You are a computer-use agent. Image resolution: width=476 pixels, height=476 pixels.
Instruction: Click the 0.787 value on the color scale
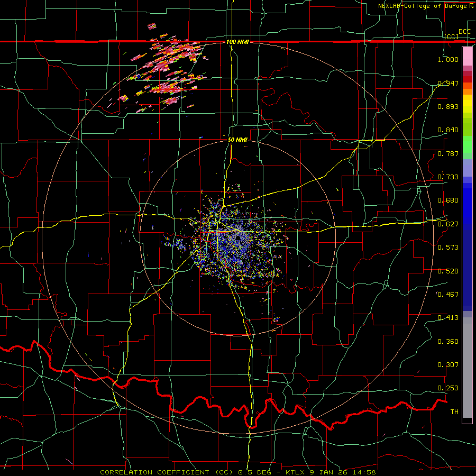pyautogui.click(x=448, y=153)
